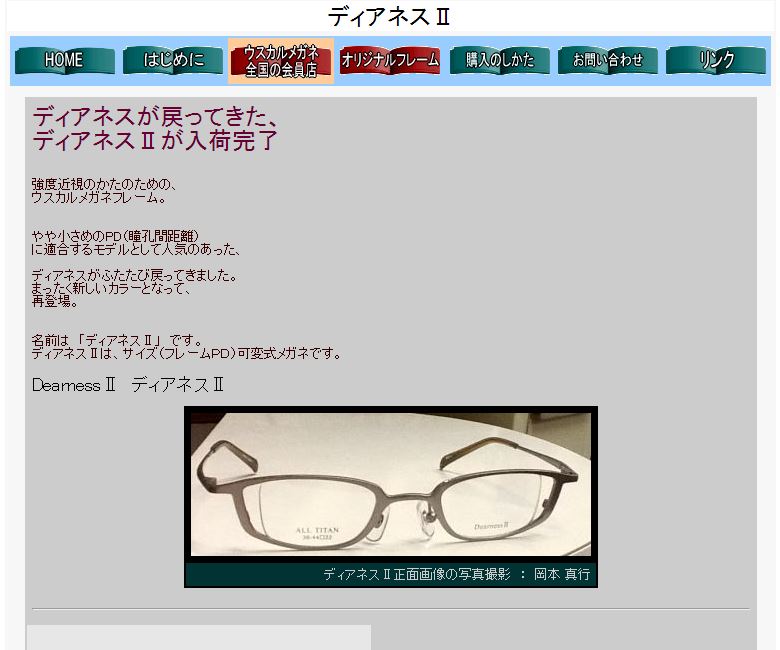Screen dimensions: 780x650
Task: Click the line ディアネスがふたたび戻ってきました
Action: (x=134, y=275)
